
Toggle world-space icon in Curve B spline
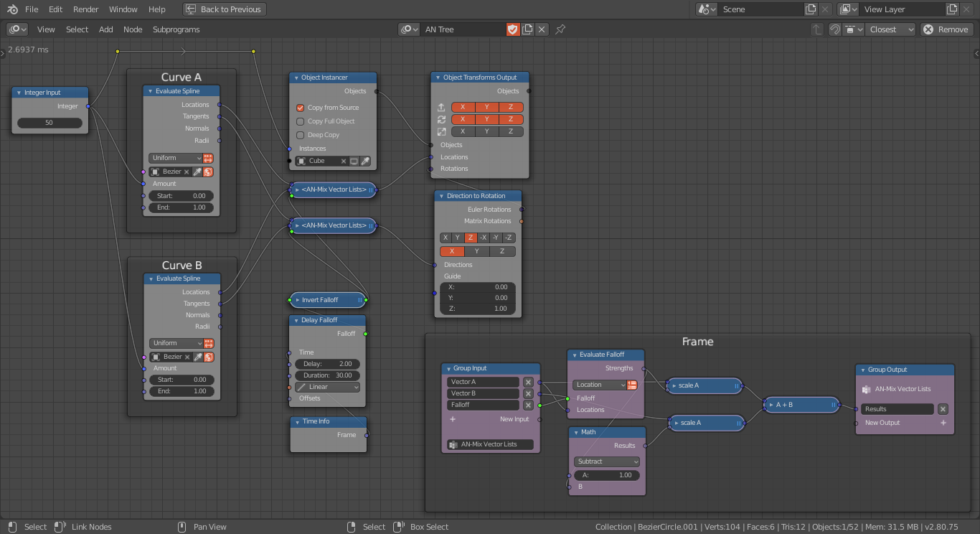(208, 357)
